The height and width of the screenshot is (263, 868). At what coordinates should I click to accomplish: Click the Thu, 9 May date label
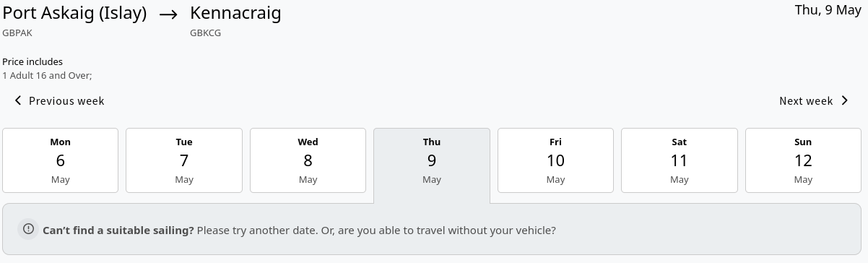(828, 10)
